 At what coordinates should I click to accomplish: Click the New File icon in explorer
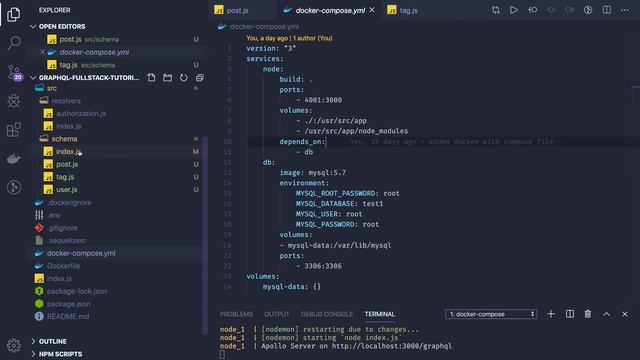[151, 78]
